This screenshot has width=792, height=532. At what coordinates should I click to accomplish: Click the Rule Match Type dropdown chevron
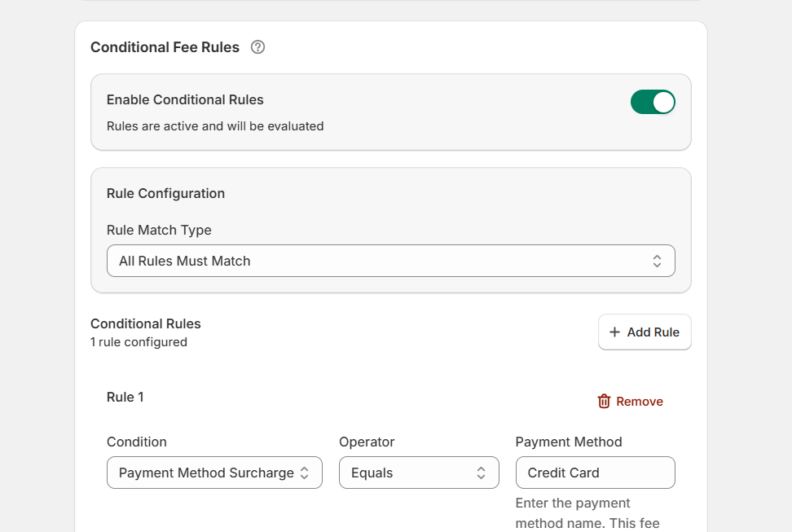point(658,260)
